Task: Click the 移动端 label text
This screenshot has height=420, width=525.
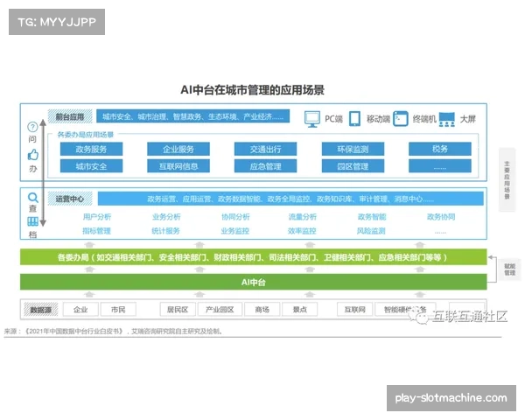Action: tap(378, 119)
